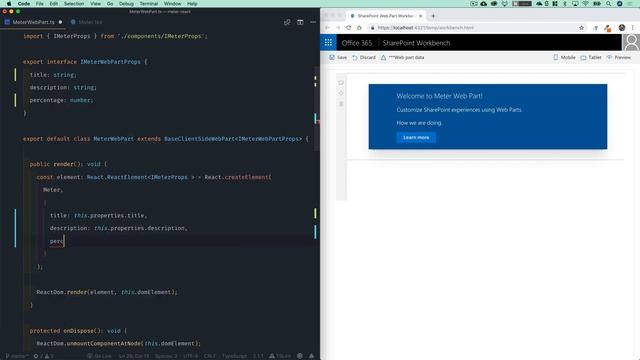Open the Window menu

coord(173,4)
